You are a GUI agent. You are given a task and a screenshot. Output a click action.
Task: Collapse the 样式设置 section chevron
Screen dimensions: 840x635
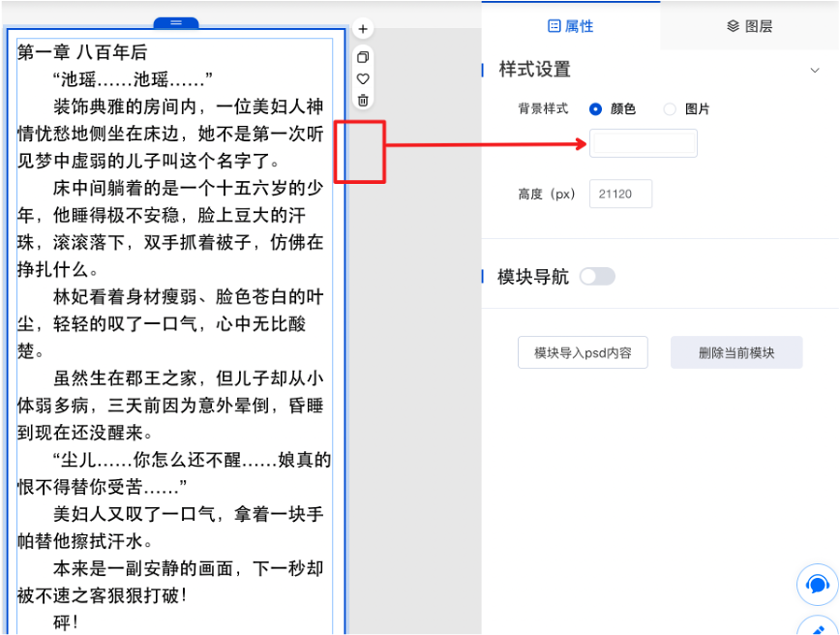(814, 70)
